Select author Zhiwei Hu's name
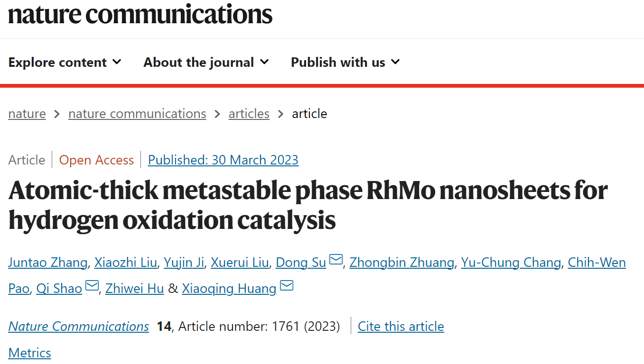Viewport: 644px width, 364px height. tap(134, 288)
